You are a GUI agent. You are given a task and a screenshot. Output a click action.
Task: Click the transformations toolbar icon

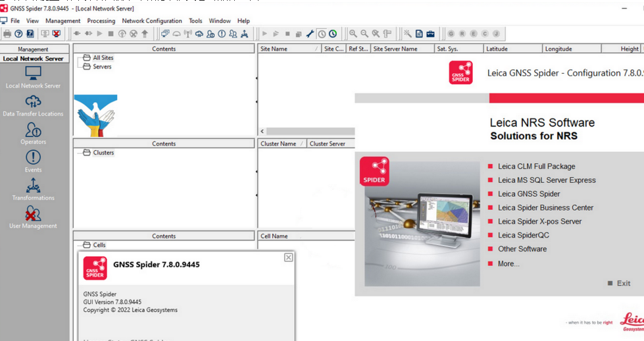point(244,34)
